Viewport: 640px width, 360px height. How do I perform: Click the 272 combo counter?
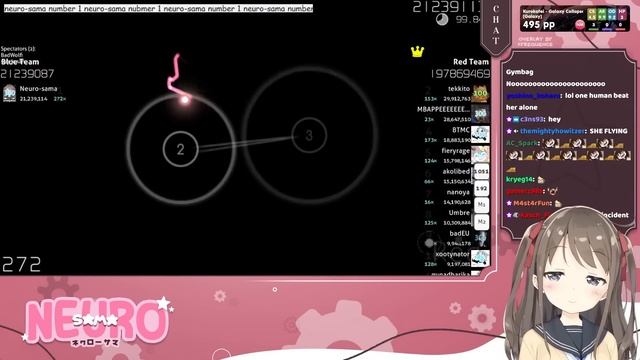point(22,264)
